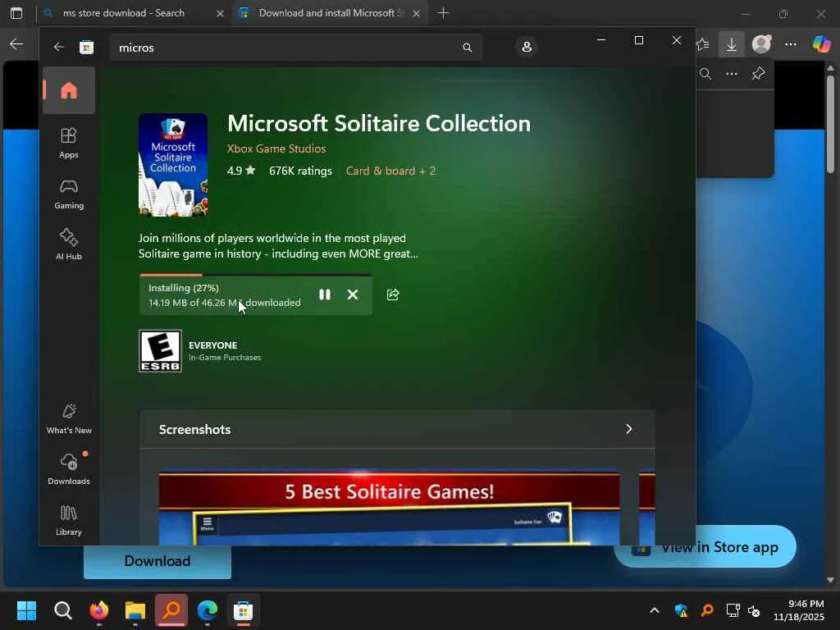Click the Microsoft Store logo icon
Viewport: 840px width, 630px height.
coord(87,47)
